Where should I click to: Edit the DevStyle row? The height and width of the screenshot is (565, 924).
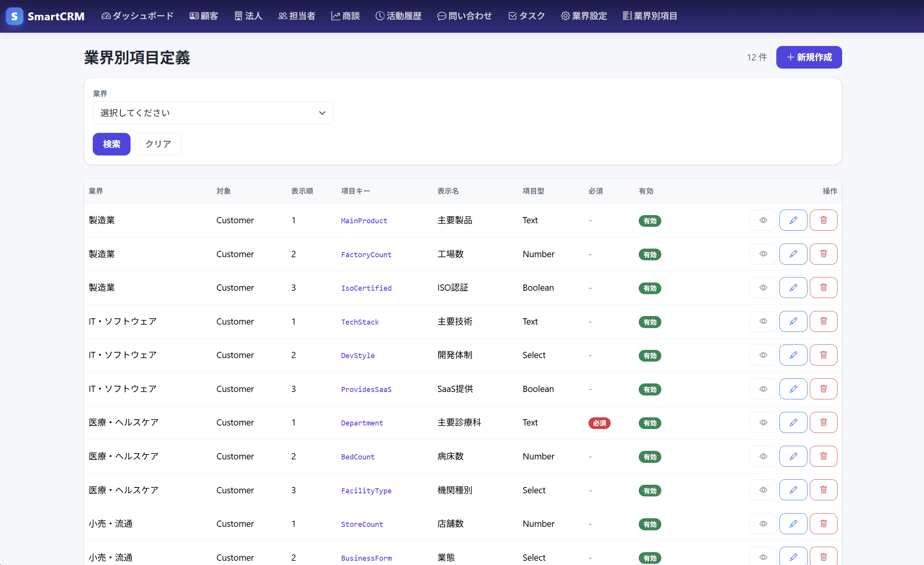click(x=793, y=355)
